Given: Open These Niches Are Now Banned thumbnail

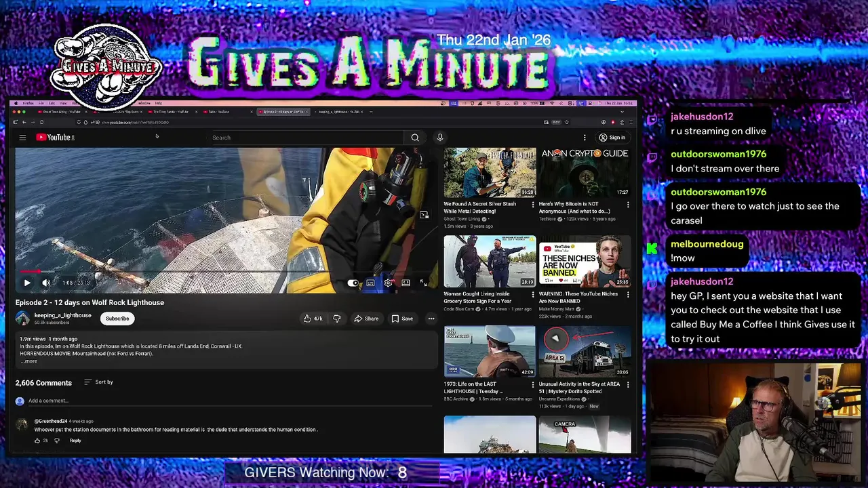Looking at the screenshot, I should tap(585, 262).
